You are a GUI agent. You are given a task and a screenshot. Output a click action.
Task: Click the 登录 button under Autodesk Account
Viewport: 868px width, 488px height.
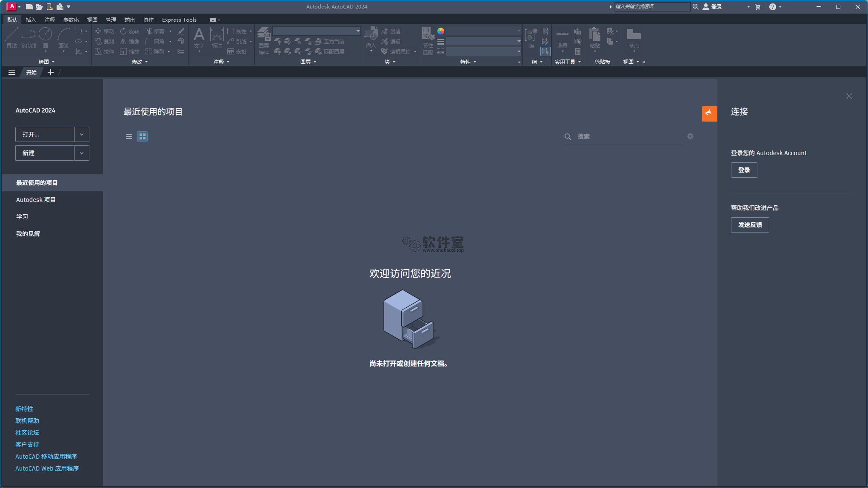click(x=744, y=170)
